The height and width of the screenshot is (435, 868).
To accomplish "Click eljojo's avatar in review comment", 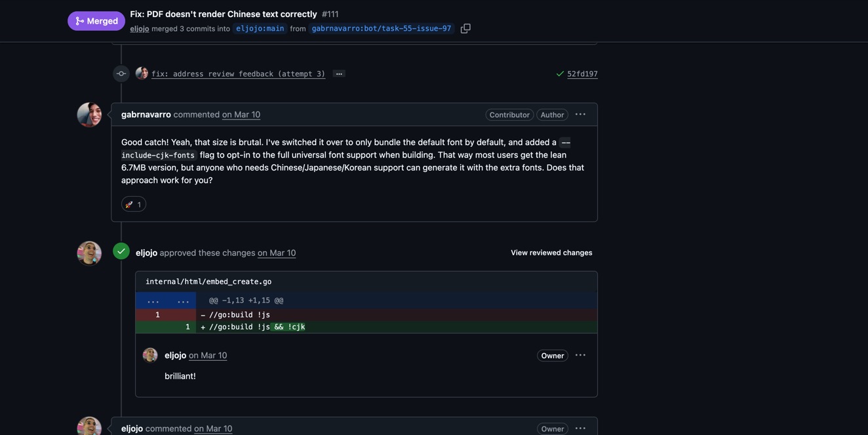I will [x=150, y=356].
